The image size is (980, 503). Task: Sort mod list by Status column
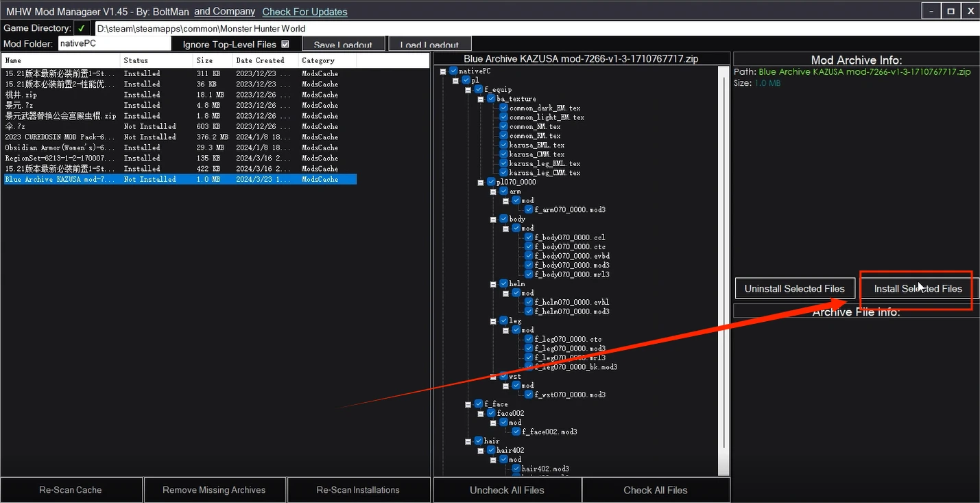coord(157,60)
